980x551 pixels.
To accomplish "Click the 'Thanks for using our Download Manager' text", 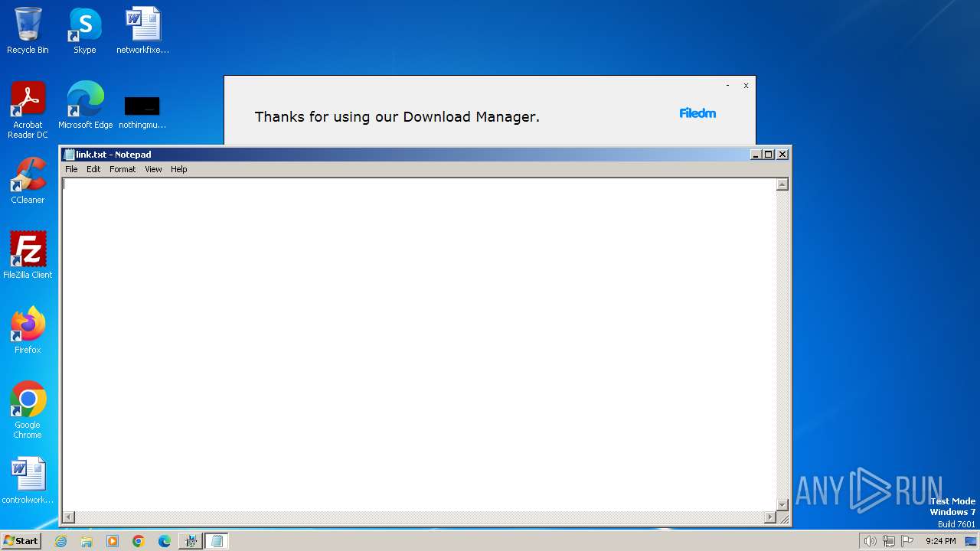I will (x=397, y=117).
